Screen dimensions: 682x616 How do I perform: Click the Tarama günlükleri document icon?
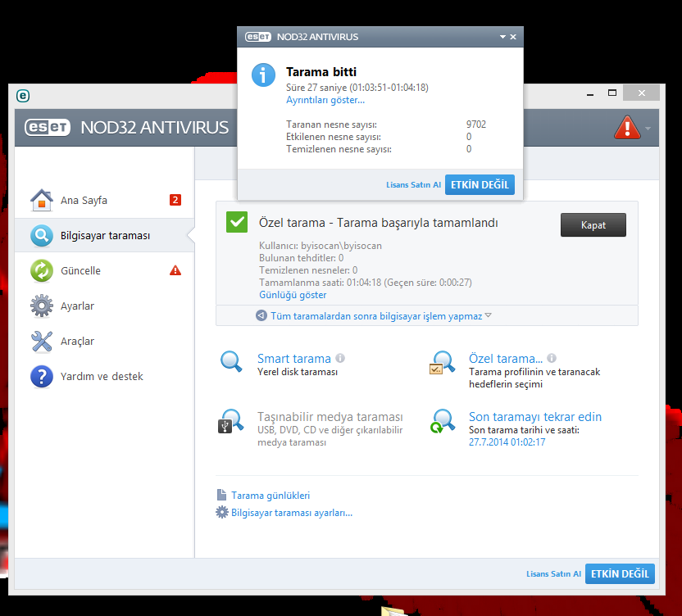point(222,495)
